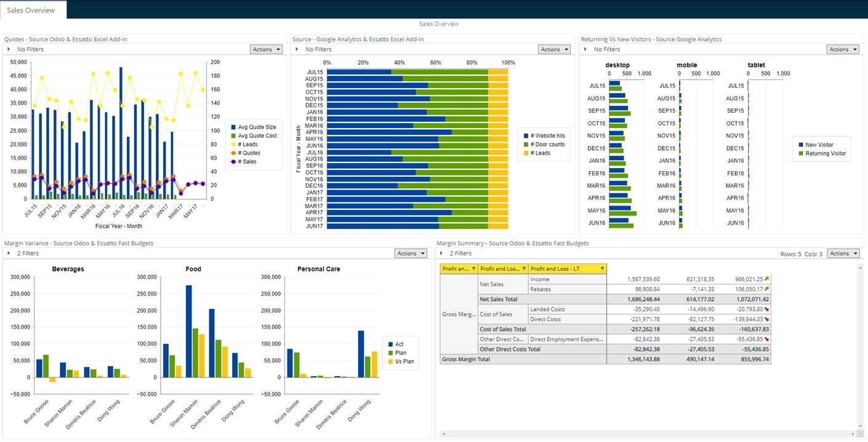Click the Personal Care chart title
The width and height of the screenshot is (868, 442).
coord(318,269)
